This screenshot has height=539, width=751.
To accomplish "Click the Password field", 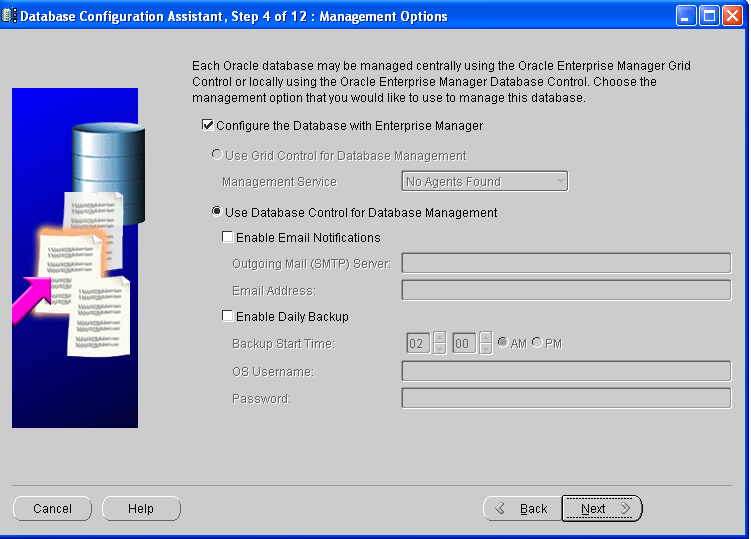I will point(566,398).
